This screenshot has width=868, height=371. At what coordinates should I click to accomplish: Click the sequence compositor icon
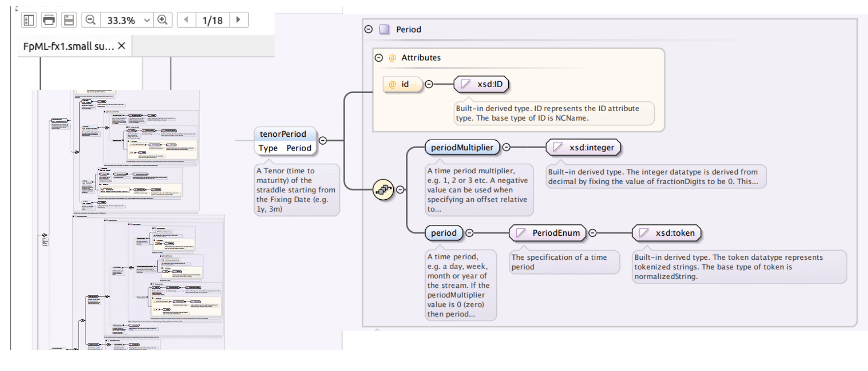tap(383, 189)
